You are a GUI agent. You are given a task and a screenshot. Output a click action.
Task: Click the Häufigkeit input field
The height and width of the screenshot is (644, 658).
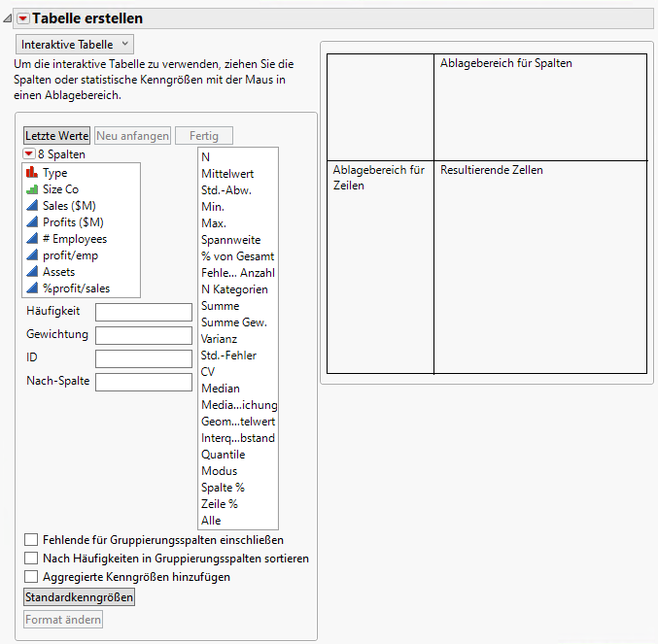[144, 313]
